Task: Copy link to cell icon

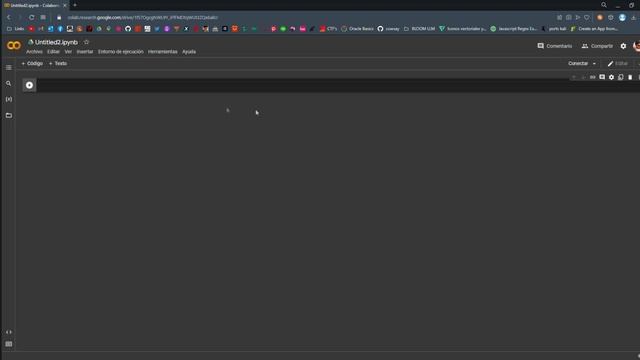Action: point(593,77)
